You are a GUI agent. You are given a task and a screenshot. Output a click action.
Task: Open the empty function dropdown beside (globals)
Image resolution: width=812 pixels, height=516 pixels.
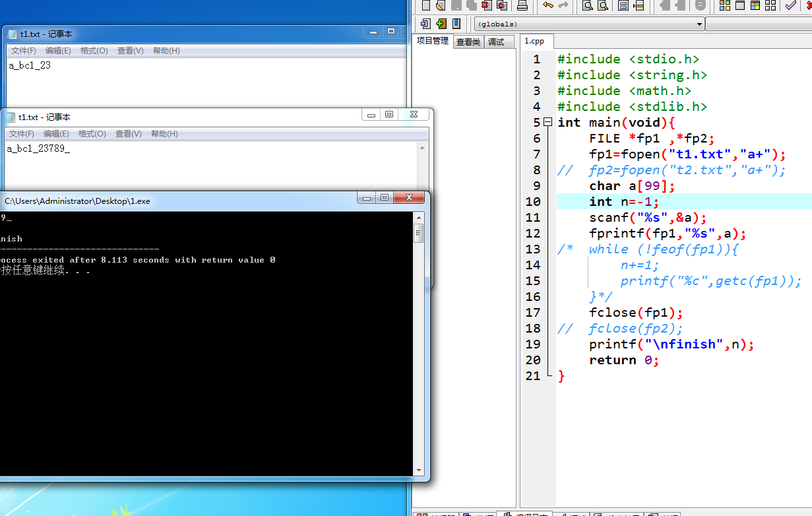[x=759, y=24]
